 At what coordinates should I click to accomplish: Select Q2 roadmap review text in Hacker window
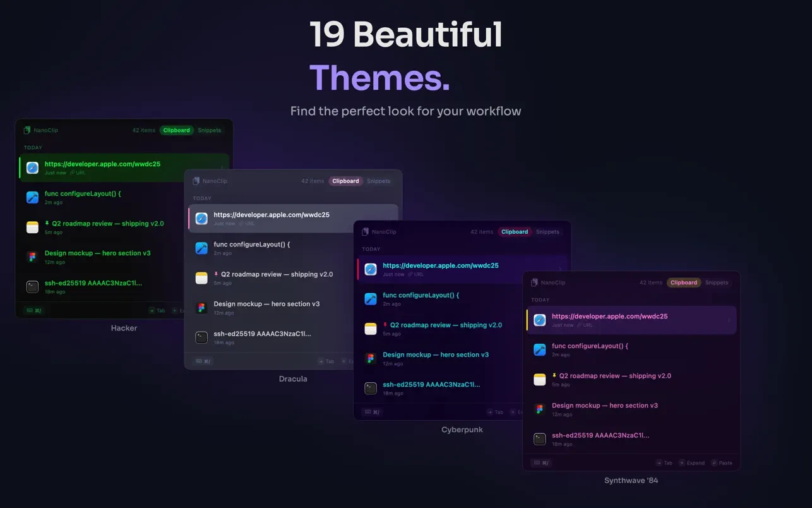108,224
